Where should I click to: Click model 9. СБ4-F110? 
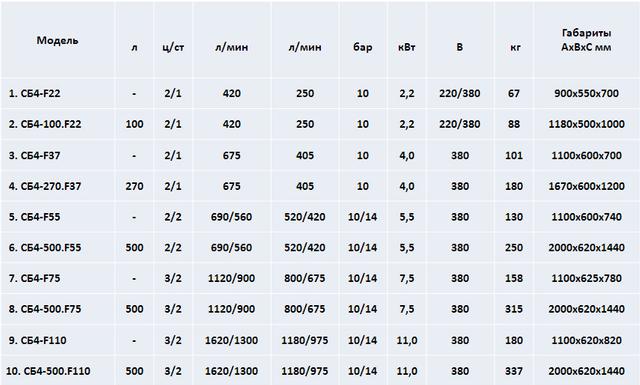pos(37,340)
